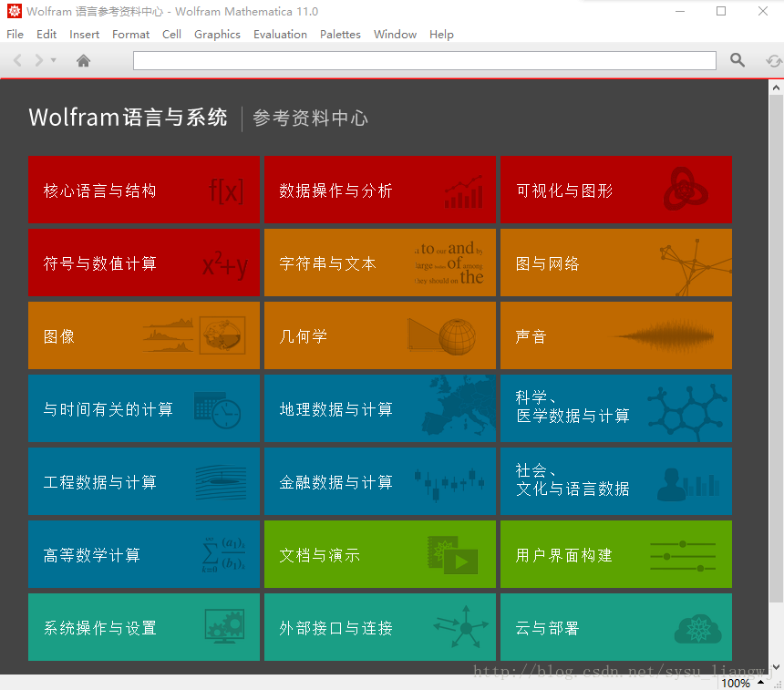
Task: Open 高等数学计算 tile
Action: [x=144, y=554]
